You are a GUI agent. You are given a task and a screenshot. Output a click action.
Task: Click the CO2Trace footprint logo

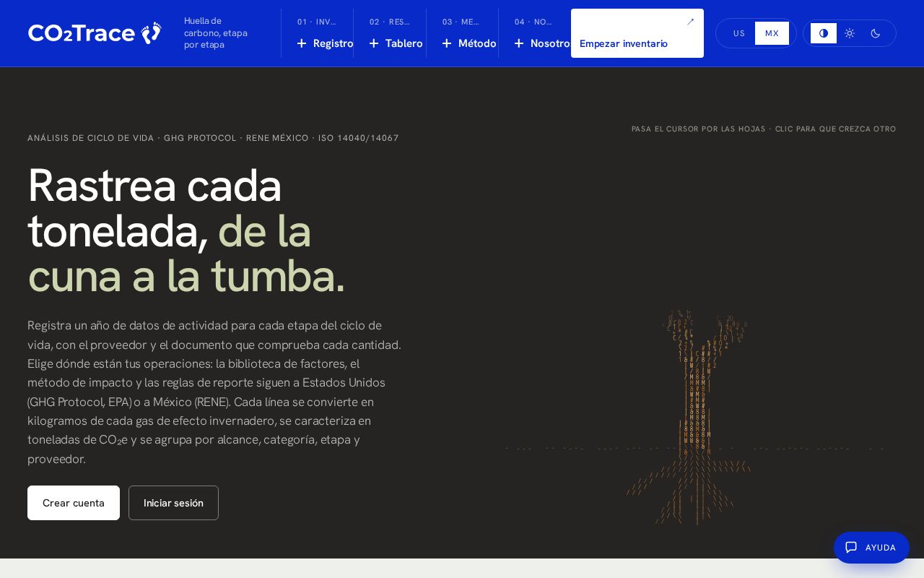pyautogui.click(x=95, y=33)
